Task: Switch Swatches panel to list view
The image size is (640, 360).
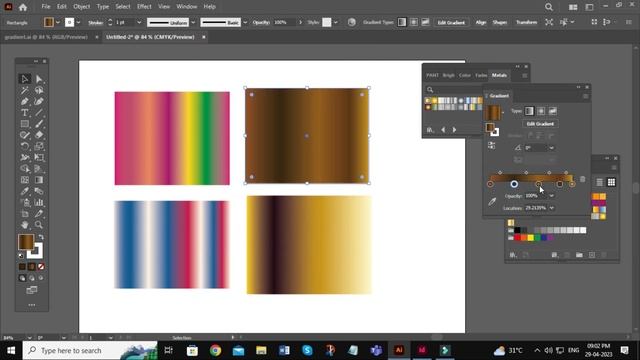Action: click(x=600, y=182)
